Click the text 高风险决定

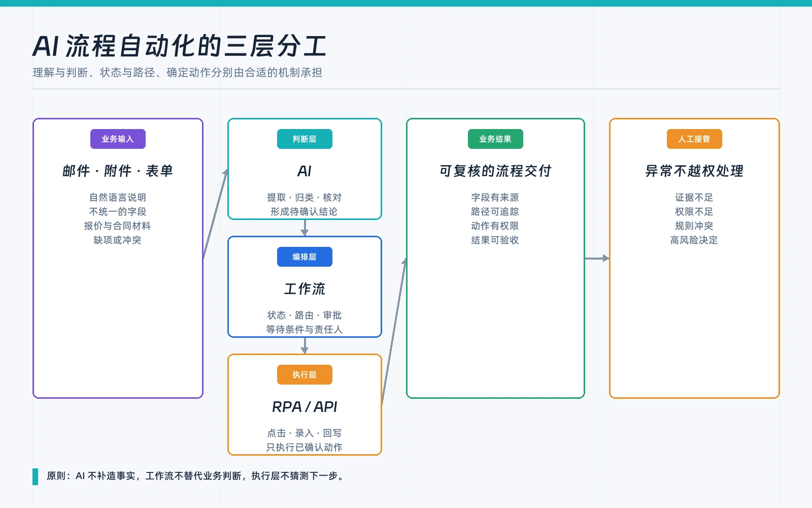coord(694,240)
